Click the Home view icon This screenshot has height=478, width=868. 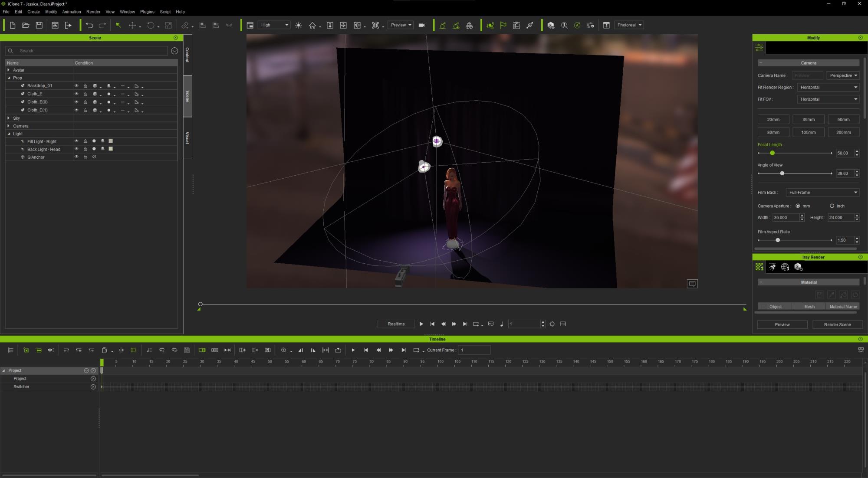(312, 25)
